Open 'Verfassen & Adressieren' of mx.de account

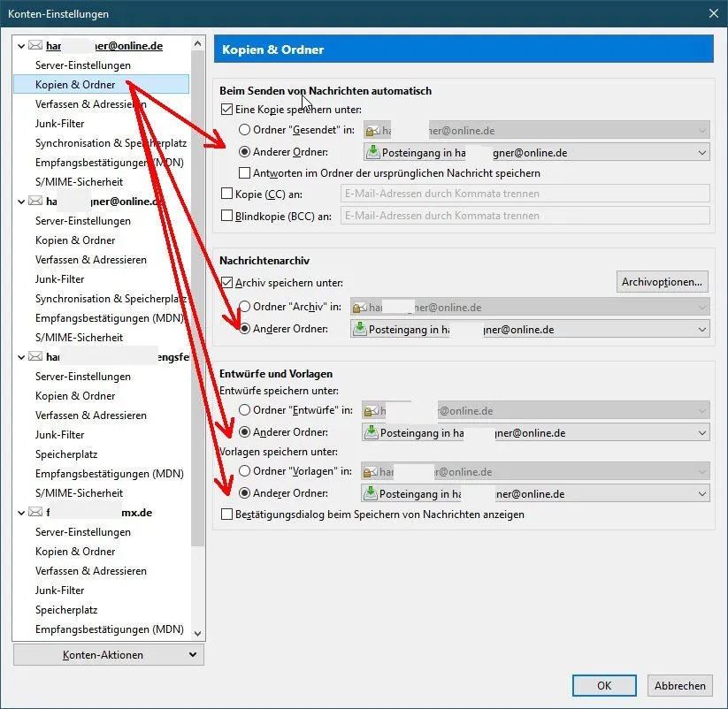91,571
